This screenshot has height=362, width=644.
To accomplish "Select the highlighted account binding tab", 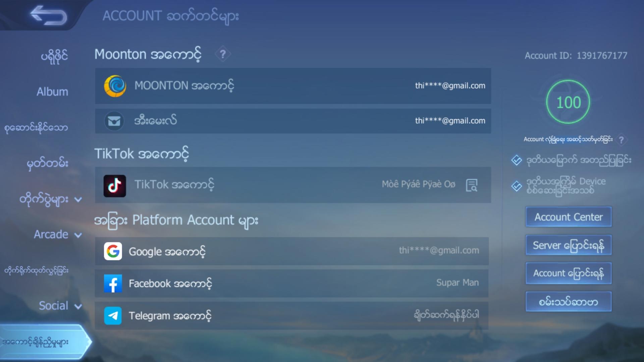I will click(x=45, y=342).
